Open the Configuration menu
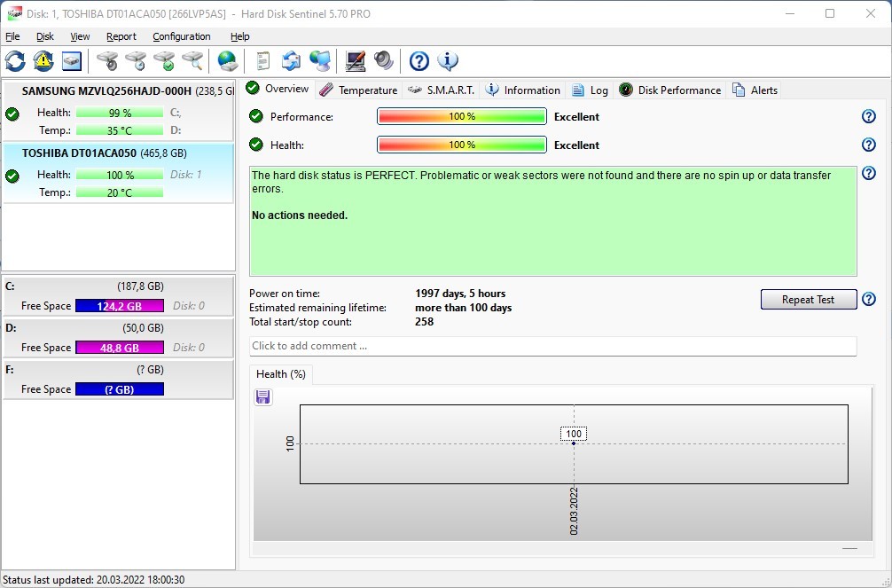 pos(181,36)
